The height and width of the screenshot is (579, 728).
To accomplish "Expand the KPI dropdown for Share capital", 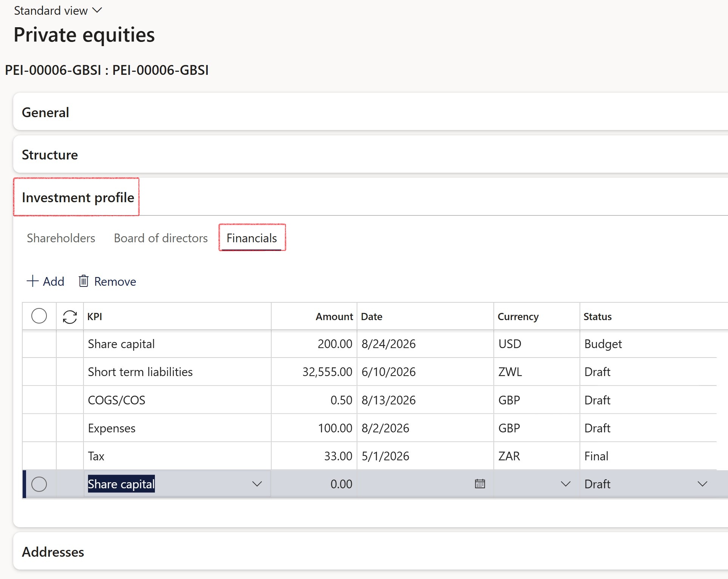I will (x=257, y=484).
